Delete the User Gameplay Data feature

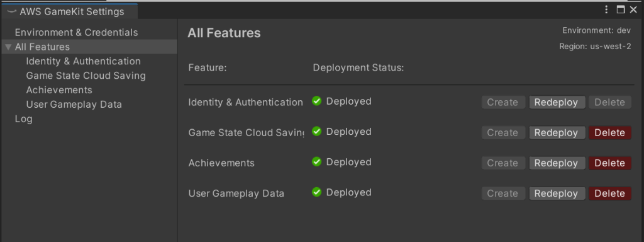pyautogui.click(x=610, y=194)
